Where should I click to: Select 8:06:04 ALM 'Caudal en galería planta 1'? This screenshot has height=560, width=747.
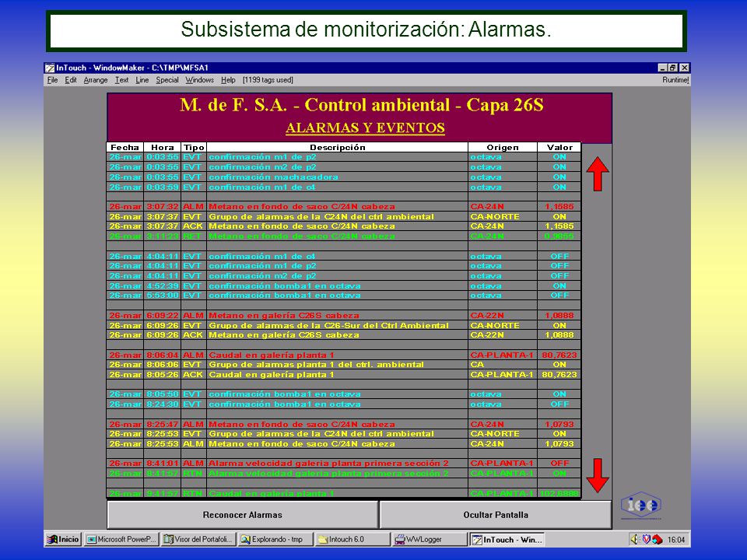[343, 355]
